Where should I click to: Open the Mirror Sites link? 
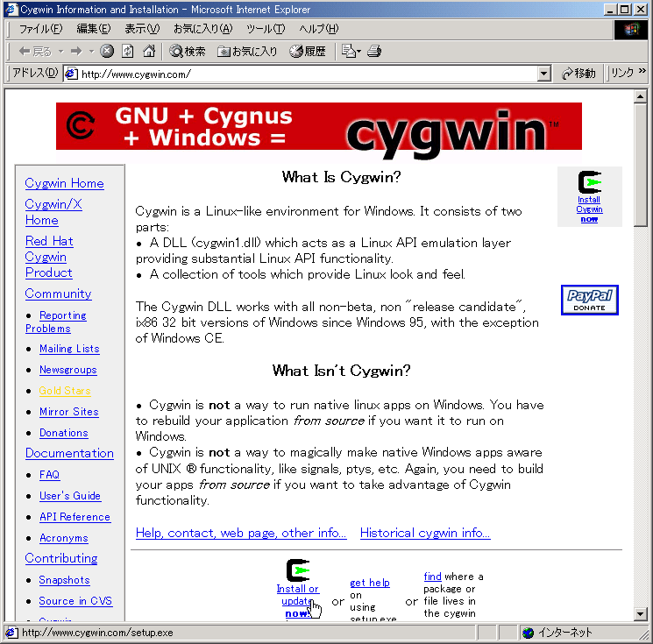(69, 412)
